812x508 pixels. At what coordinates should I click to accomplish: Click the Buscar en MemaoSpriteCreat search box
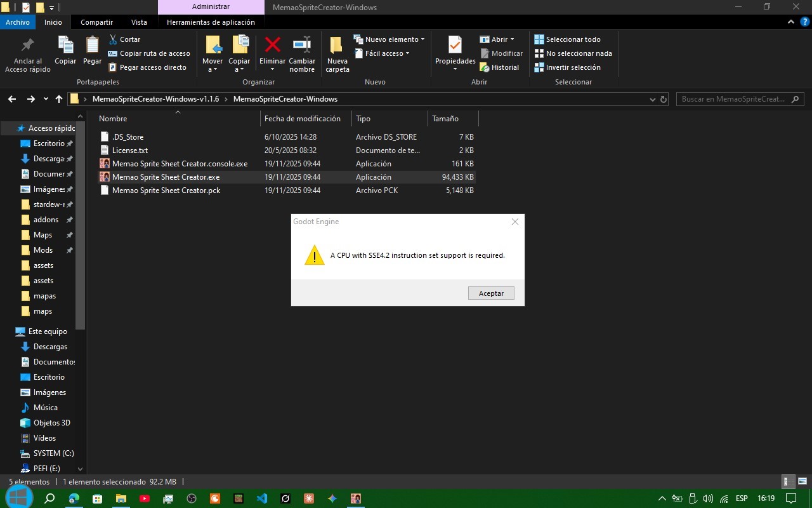pos(740,99)
